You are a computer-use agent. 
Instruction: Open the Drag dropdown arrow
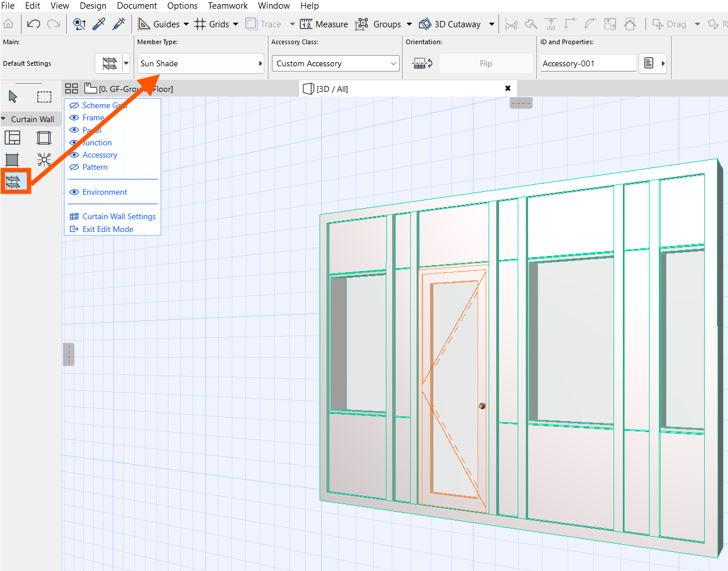point(697,24)
